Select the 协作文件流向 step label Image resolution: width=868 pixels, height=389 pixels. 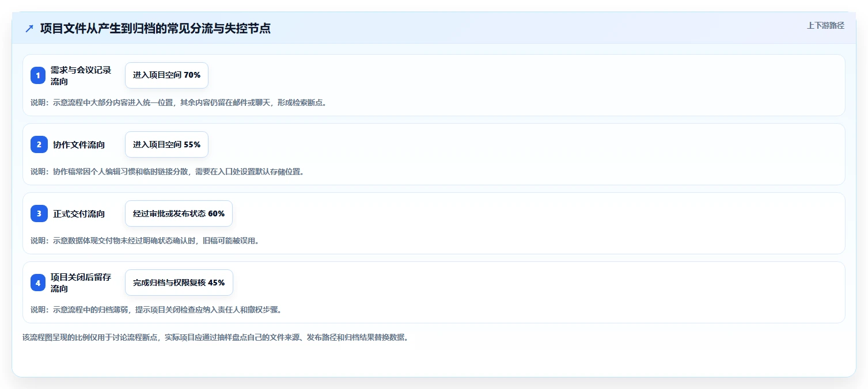click(x=79, y=145)
